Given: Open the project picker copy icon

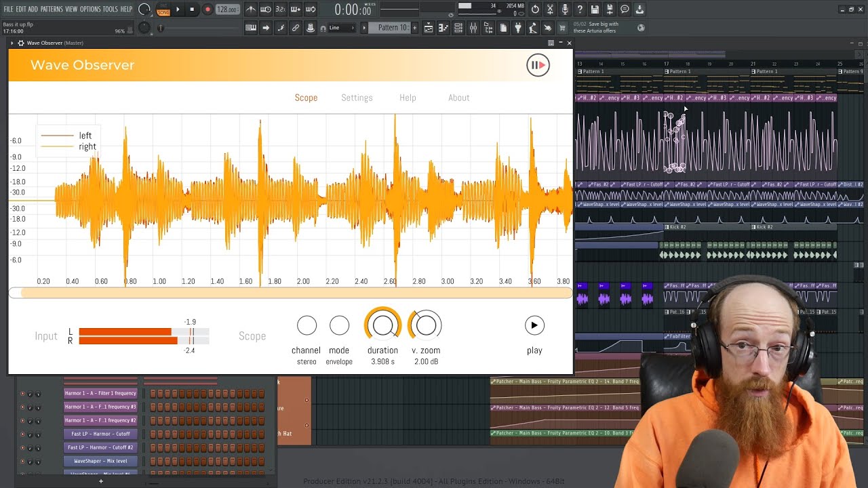Looking at the screenshot, I should point(503,28).
